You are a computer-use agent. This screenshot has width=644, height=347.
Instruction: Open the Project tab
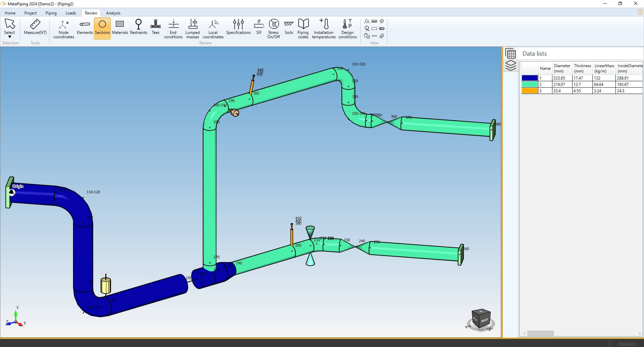(31, 13)
